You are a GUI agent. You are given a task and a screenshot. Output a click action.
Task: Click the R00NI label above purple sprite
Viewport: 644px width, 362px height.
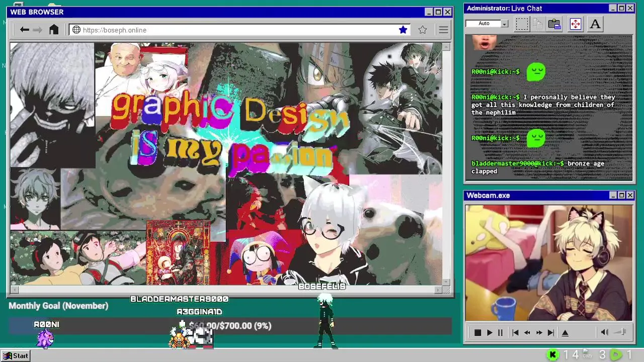point(46,324)
